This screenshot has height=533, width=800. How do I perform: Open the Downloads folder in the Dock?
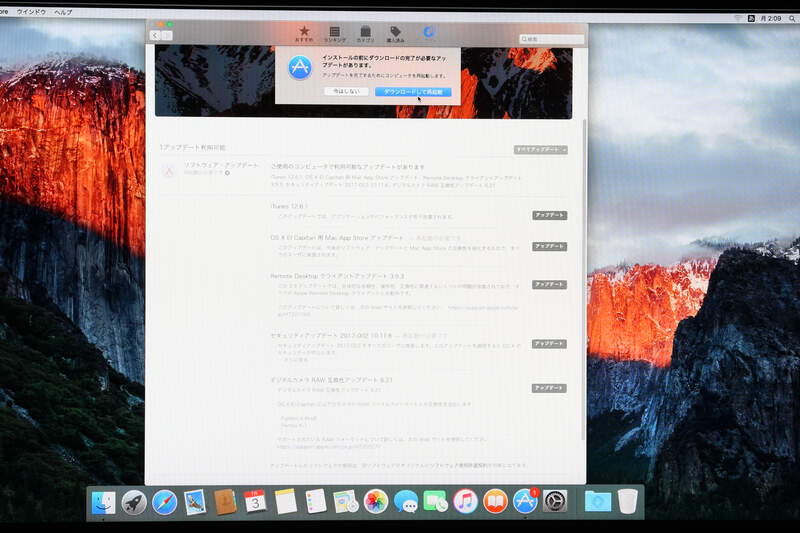(597, 501)
